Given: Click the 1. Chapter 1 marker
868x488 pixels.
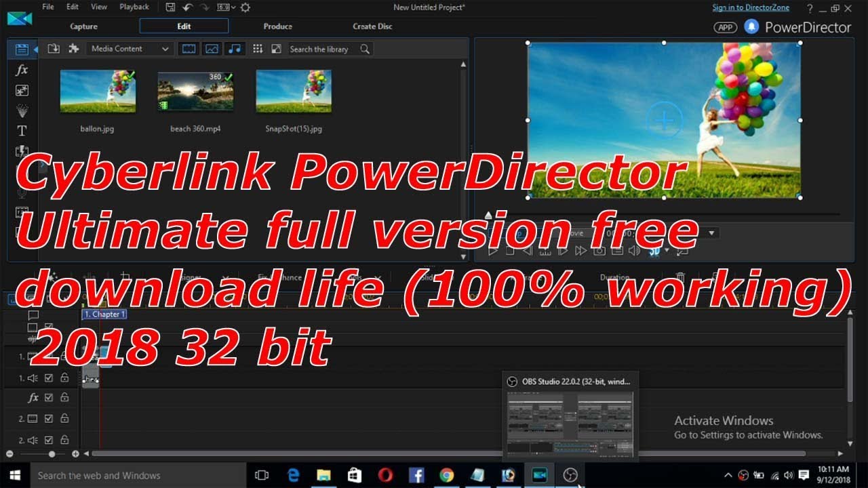Looking at the screenshot, I should [104, 314].
